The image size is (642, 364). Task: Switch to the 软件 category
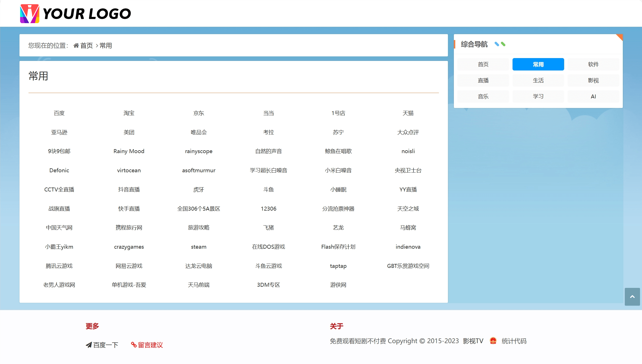tap(593, 64)
